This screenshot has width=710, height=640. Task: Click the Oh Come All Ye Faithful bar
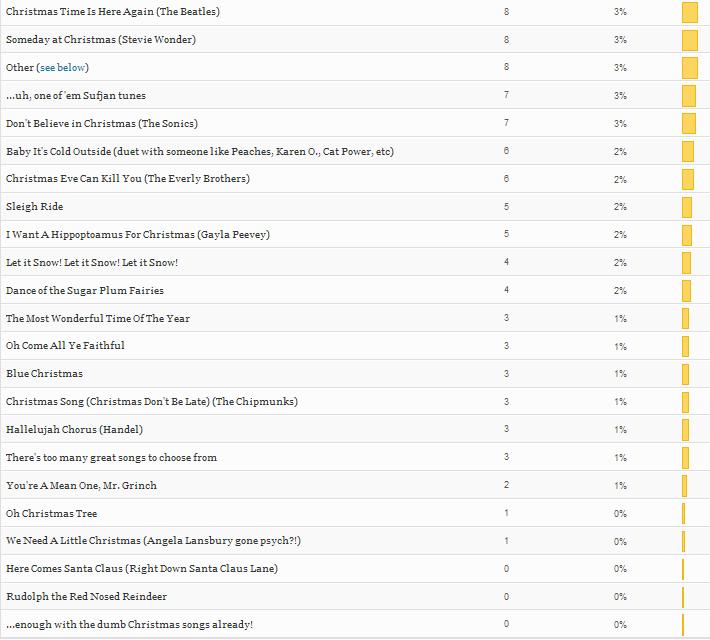pos(685,346)
